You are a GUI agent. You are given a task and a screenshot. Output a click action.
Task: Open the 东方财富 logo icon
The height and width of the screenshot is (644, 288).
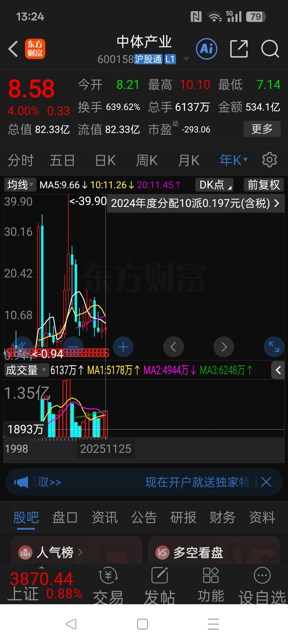(35, 49)
